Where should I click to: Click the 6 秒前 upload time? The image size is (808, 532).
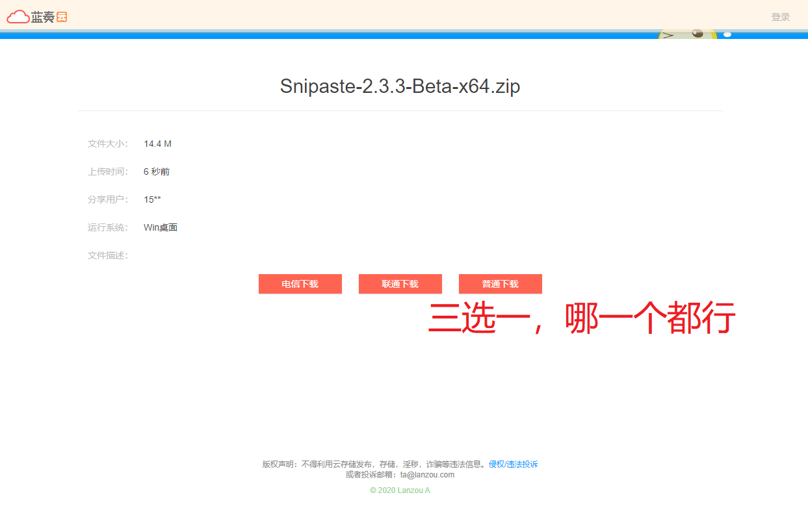(157, 171)
